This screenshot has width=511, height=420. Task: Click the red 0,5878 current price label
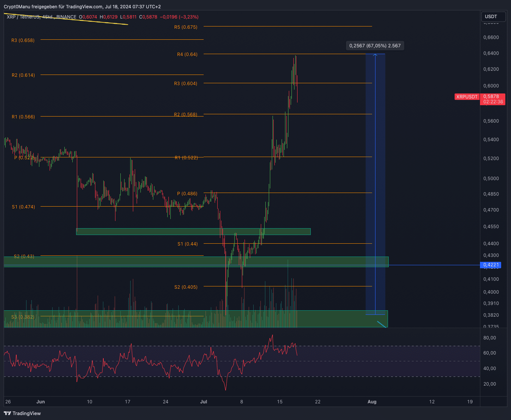tap(492, 96)
